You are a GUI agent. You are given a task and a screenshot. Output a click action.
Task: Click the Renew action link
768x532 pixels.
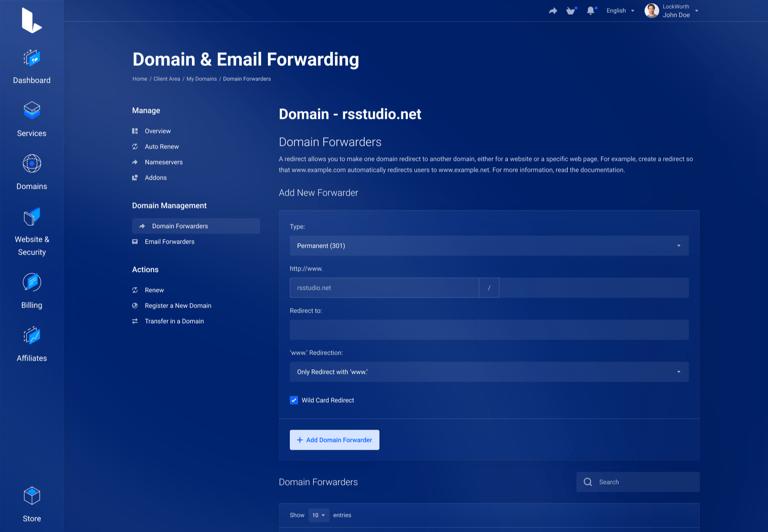coord(155,290)
